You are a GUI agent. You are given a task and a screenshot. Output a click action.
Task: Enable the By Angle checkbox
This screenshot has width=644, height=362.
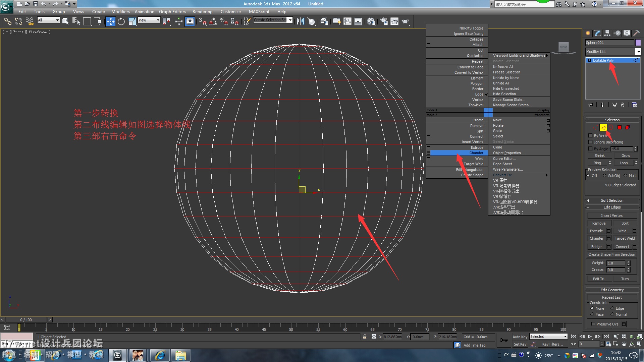coord(591,148)
